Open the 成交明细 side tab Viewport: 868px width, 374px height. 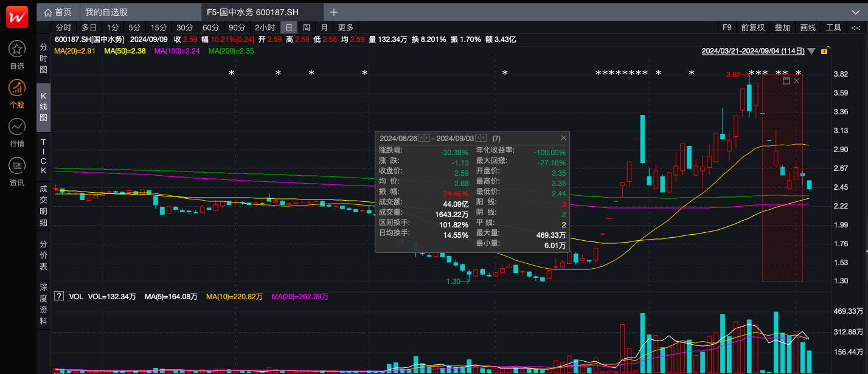click(x=43, y=207)
